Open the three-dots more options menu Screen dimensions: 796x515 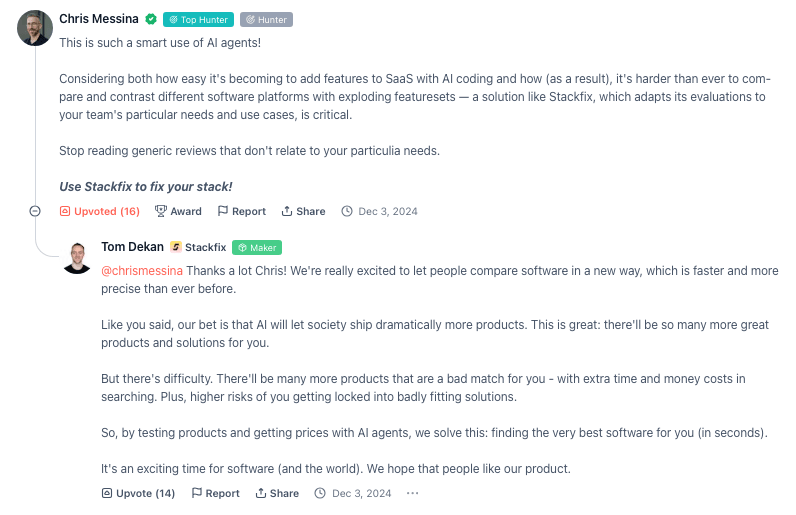[x=413, y=493]
